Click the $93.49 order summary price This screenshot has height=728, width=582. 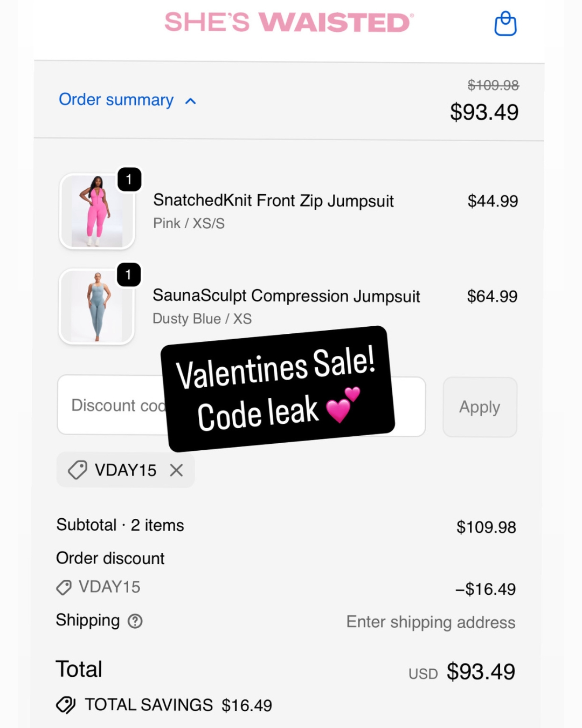(x=484, y=112)
